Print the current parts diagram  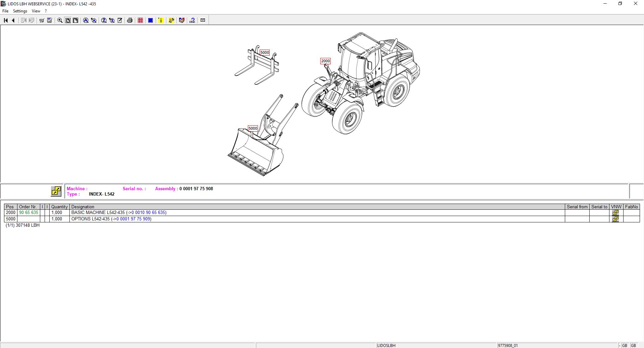coord(130,20)
